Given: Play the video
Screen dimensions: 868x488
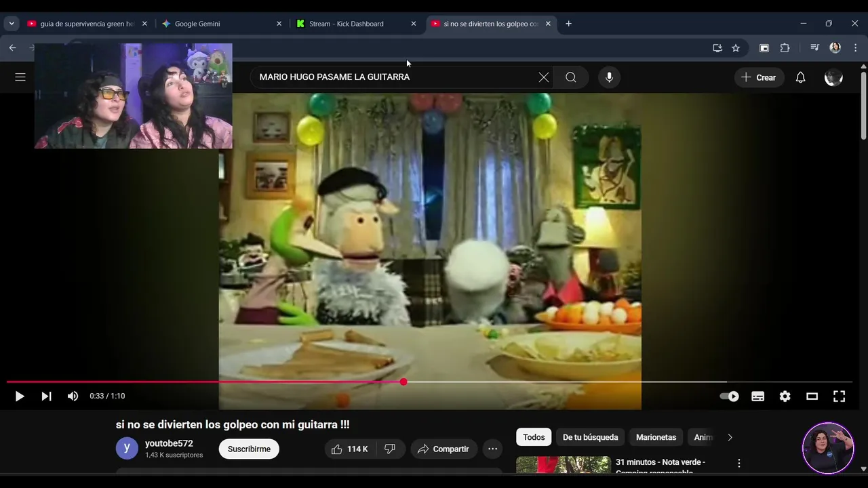Looking at the screenshot, I should [x=20, y=396].
